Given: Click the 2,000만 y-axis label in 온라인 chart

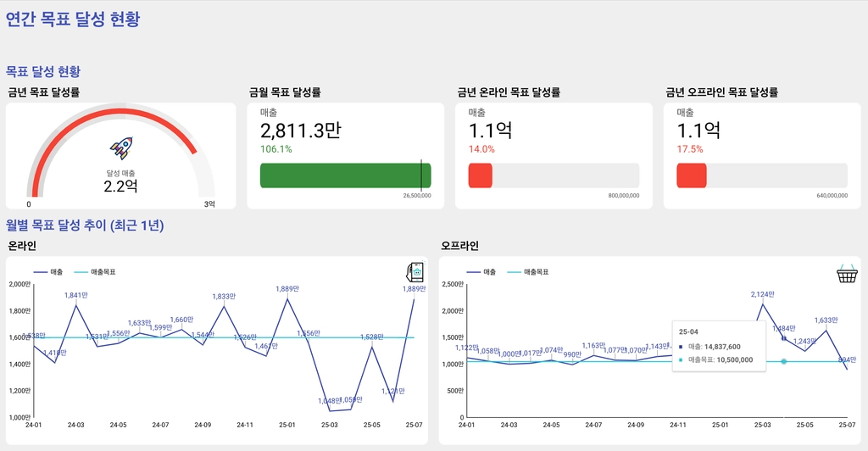Looking at the screenshot, I should [x=19, y=285].
